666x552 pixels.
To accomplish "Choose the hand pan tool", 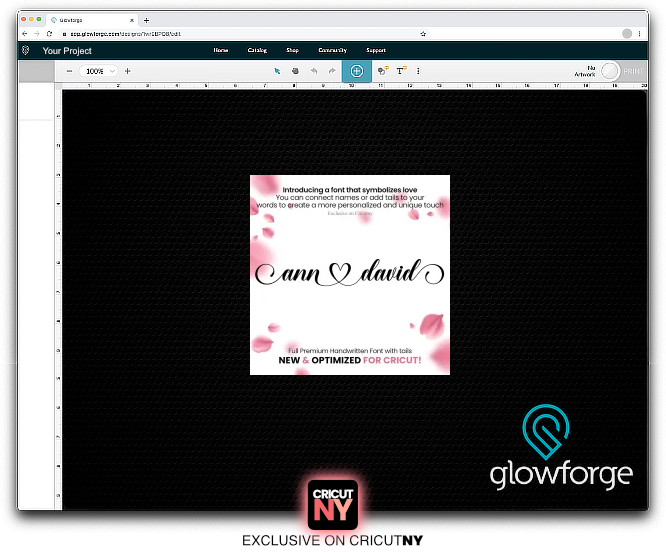I will point(295,71).
